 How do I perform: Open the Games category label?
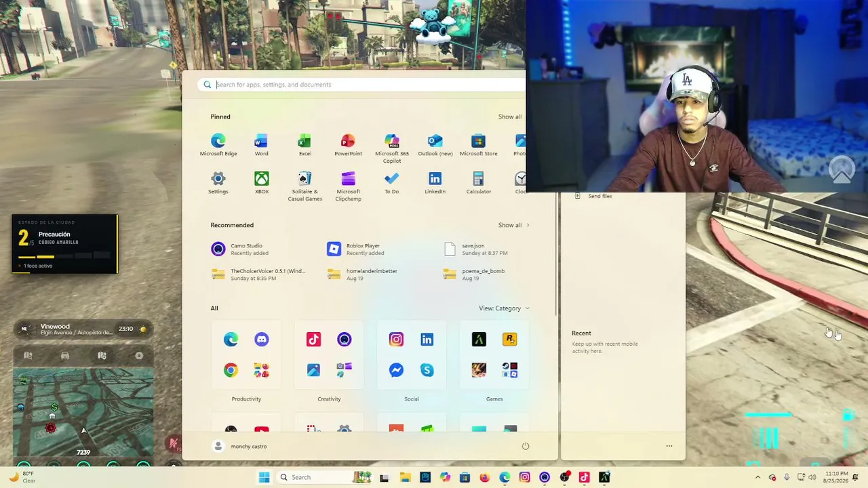pos(494,399)
